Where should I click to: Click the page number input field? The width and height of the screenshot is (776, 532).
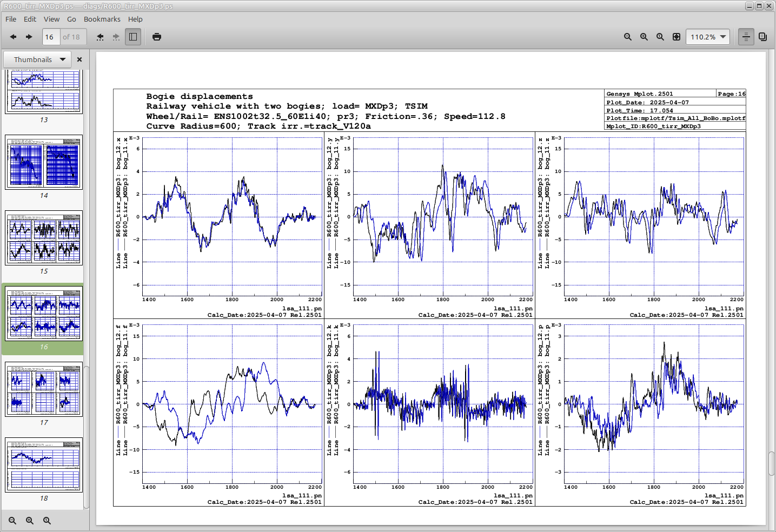coord(51,37)
